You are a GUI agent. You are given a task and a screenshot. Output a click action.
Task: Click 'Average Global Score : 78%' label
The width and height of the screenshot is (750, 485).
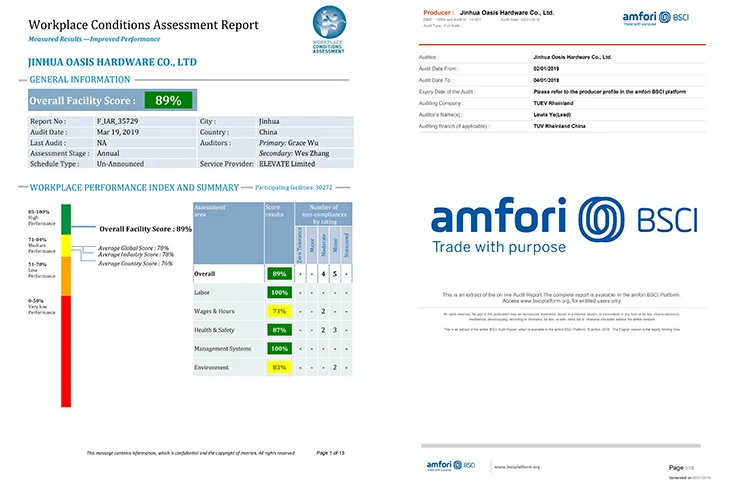(x=133, y=248)
